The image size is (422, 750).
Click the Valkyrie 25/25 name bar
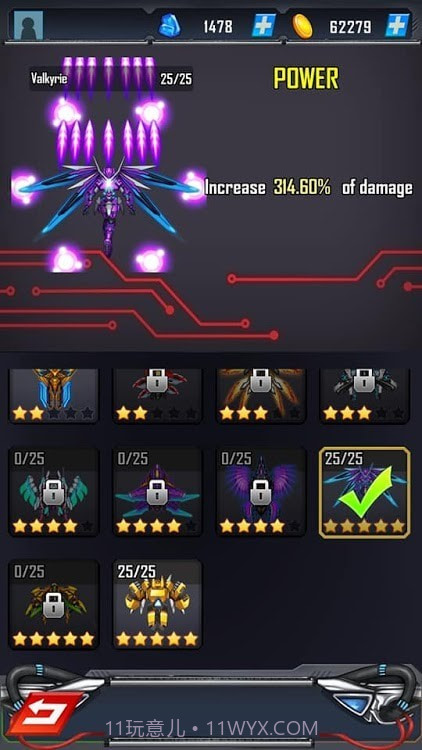point(111,78)
